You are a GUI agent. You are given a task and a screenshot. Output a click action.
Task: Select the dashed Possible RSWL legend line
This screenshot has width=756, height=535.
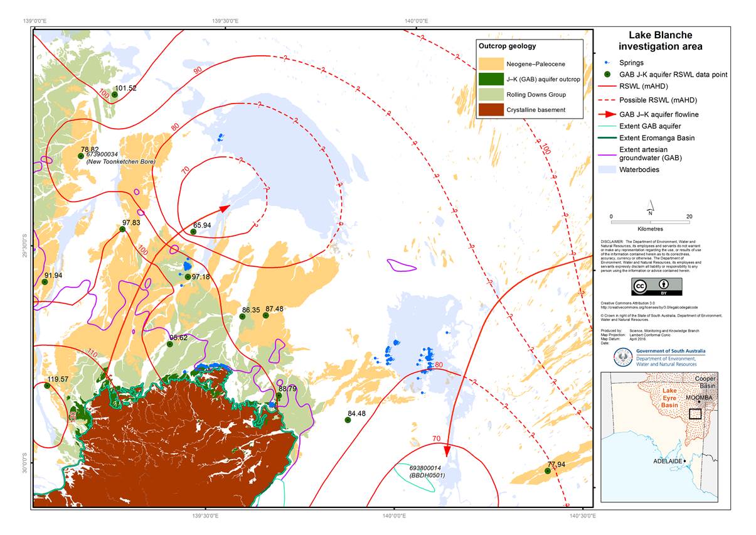pos(606,100)
